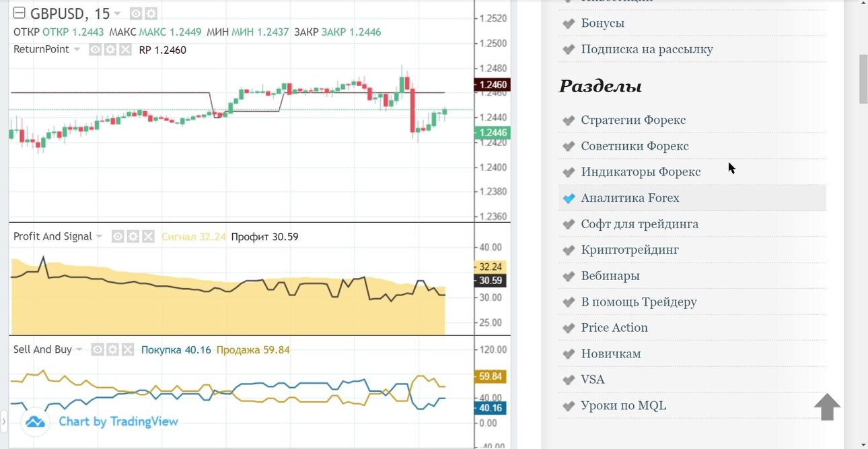Open the VSA section
This screenshot has height=449, width=868.
point(593,380)
